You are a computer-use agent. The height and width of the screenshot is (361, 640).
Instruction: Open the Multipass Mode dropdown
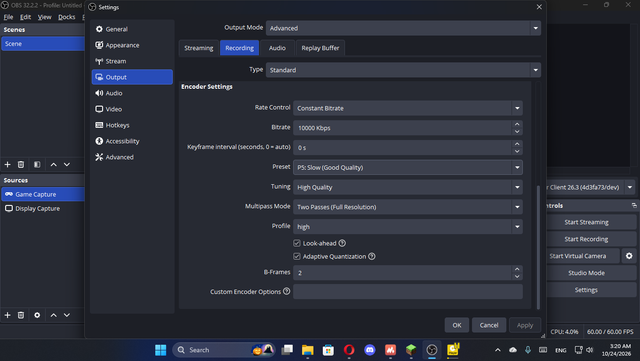(408, 207)
